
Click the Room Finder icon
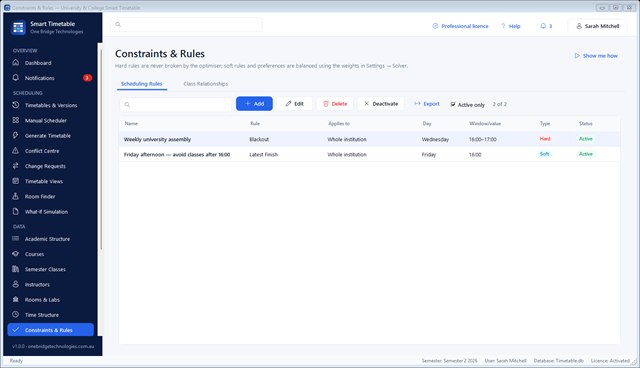pyautogui.click(x=16, y=196)
